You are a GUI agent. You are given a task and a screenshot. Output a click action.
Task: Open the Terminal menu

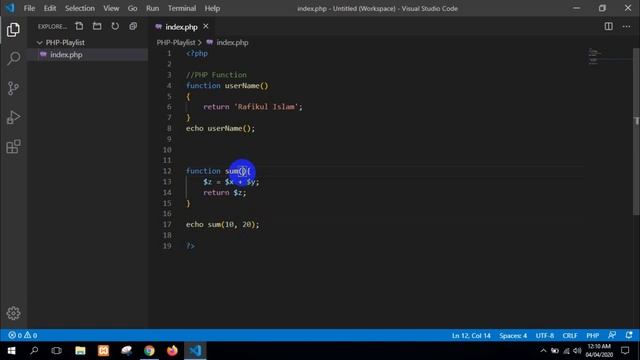point(182,8)
